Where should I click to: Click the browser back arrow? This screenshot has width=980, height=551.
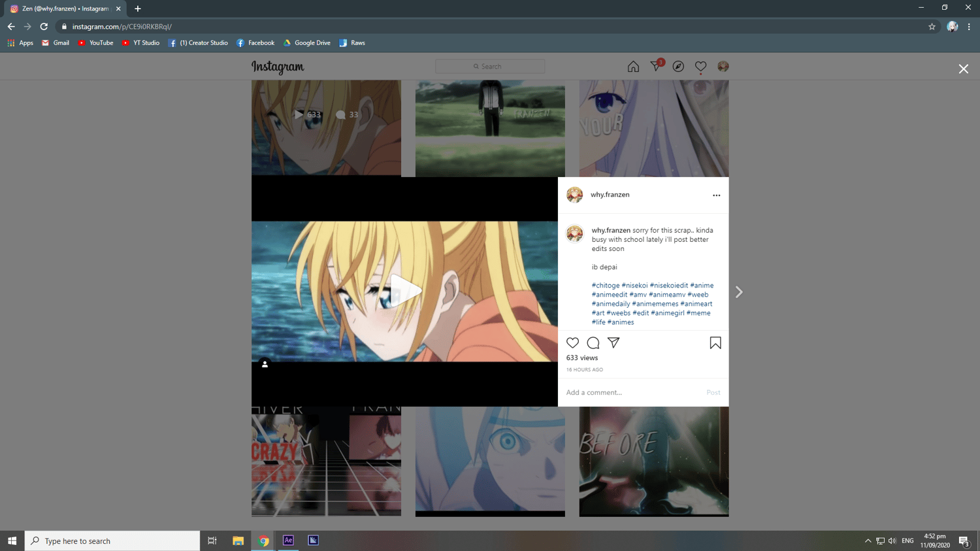[x=11, y=27]
